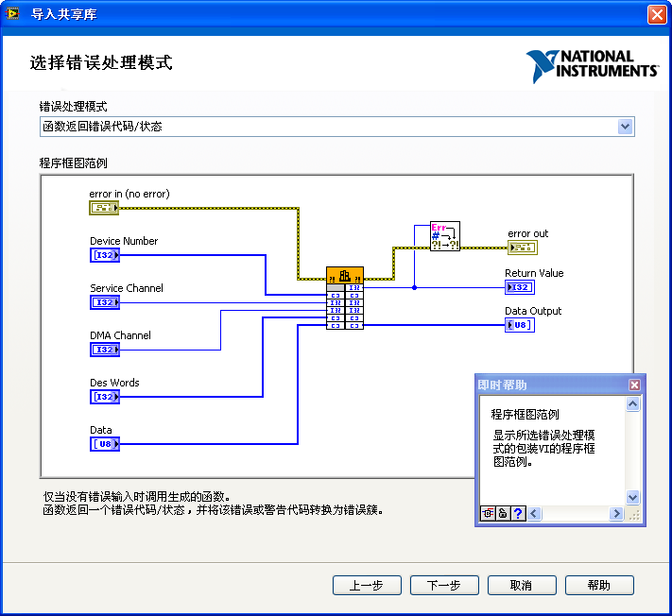Image resolution: width=672 pixels, height=616 pixels.
Task: Toggle the context help lock icon
Action: pyautogui.click(x=504, y=514)
